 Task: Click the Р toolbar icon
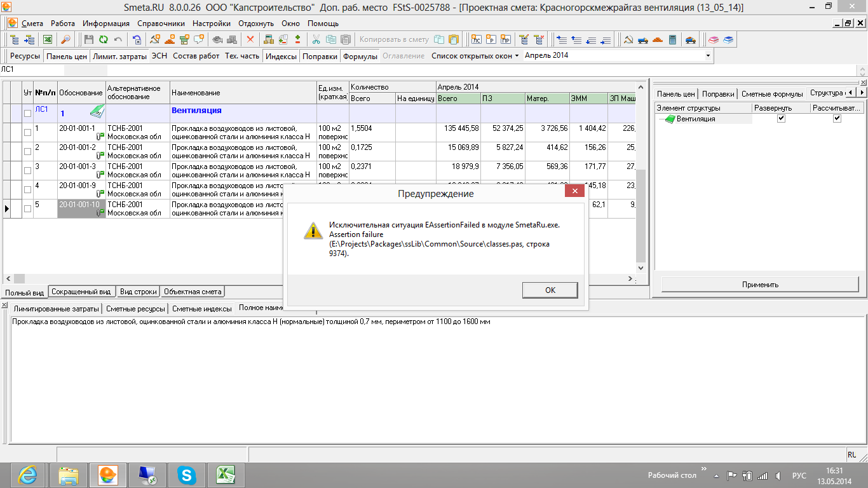[491, 39]
